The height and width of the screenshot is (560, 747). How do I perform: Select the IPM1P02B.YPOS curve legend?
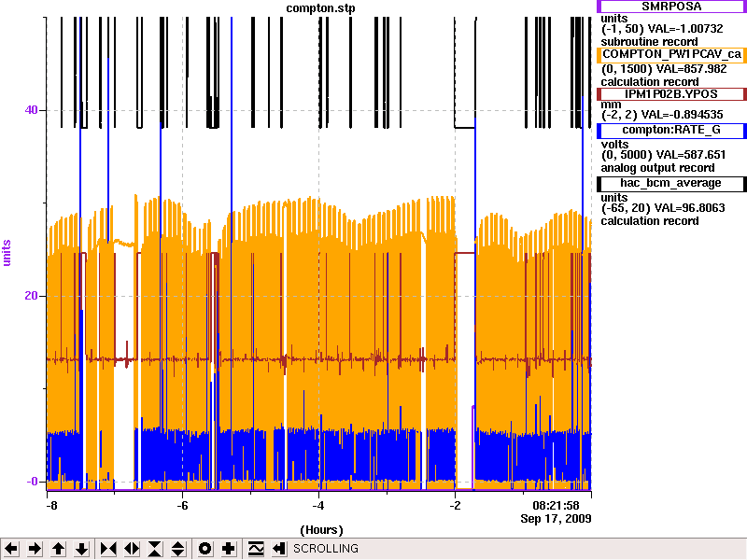671,94
